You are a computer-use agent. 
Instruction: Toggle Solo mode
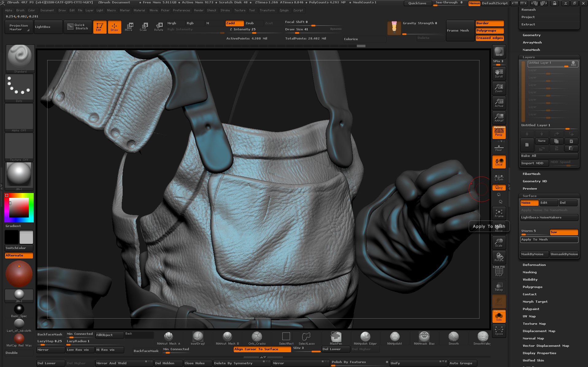(x=499, y=316)
